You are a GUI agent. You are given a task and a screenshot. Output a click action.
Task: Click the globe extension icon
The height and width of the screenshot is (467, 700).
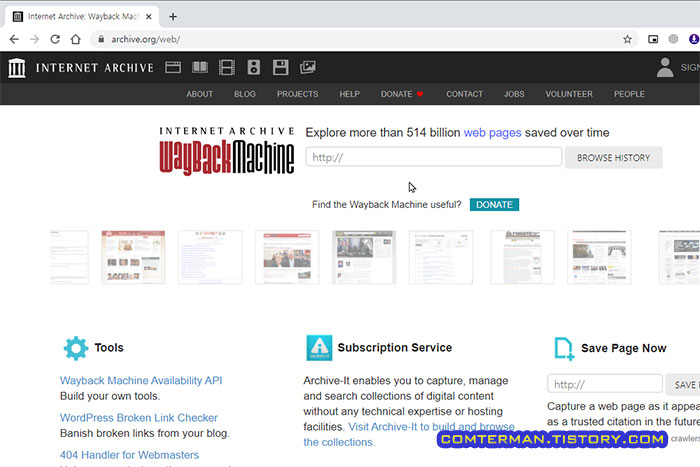pyautogui.click(x=673, y=39)
